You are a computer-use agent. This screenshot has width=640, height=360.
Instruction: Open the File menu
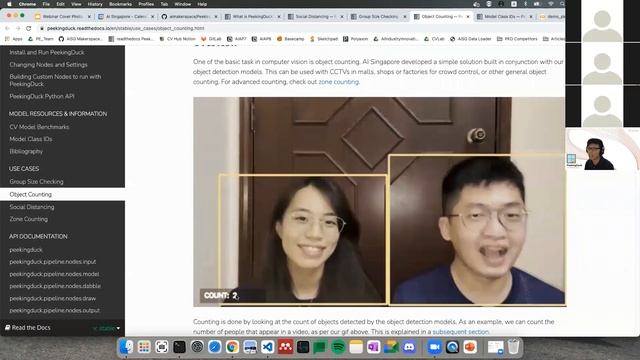[46, 4]
